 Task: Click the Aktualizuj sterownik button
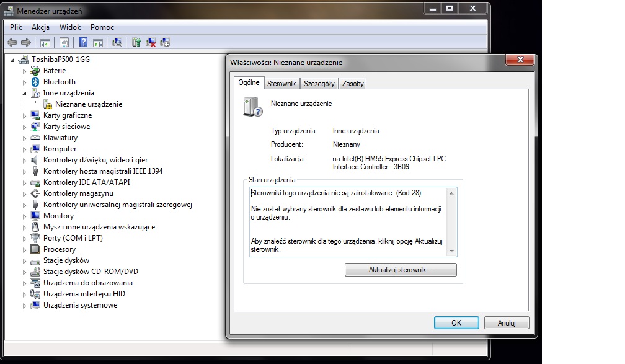click(x=400, y=270)
